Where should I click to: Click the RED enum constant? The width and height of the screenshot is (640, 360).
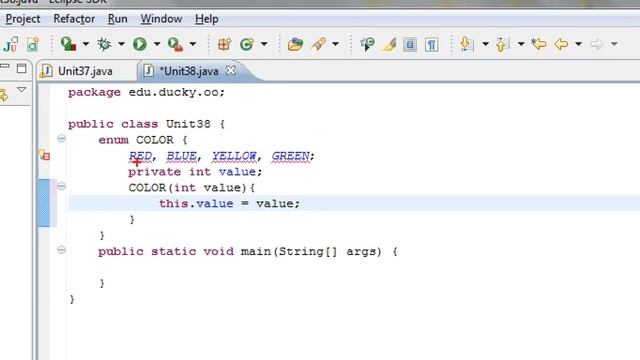pyautogui.click(x=140, y=156)
